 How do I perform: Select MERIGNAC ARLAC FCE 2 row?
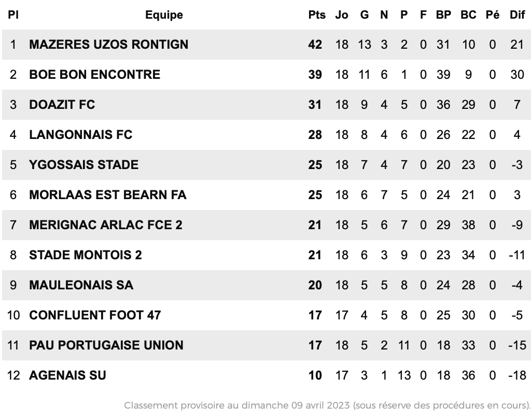pyautogui.click(x=267, y=225)
